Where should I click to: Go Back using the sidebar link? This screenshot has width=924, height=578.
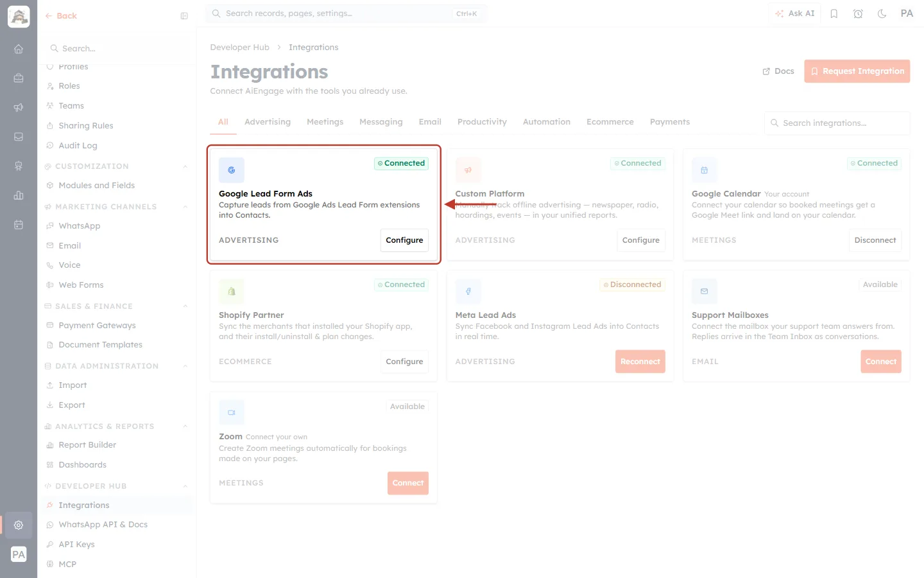pos(61,16)
